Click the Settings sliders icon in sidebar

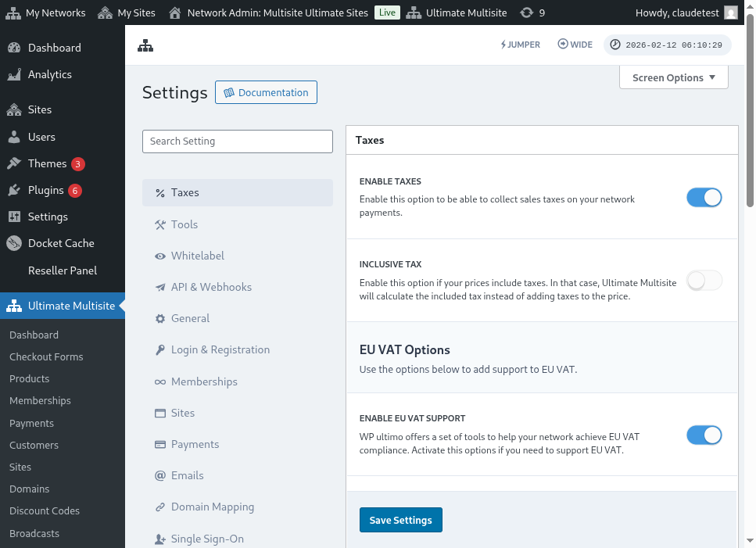click(x=15, y=217)
